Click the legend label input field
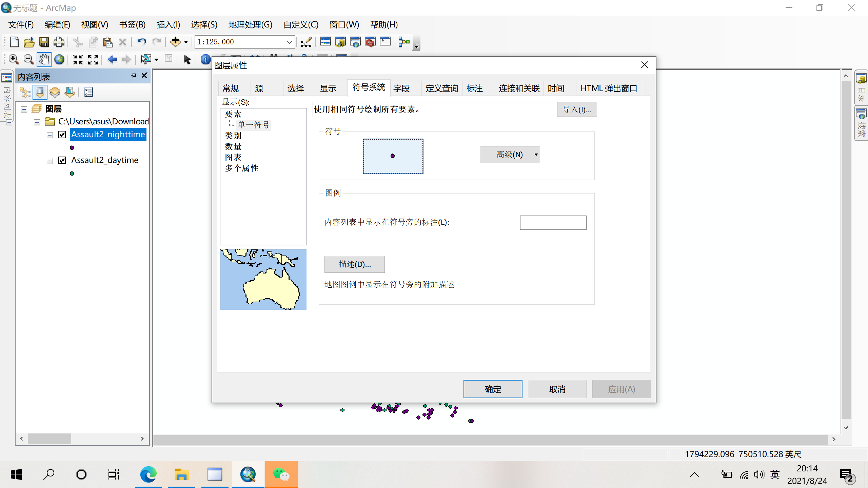 coord(553,223)
